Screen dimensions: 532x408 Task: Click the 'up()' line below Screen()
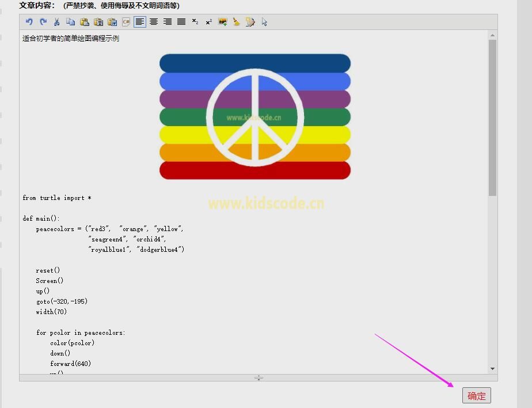click(43, 291)
